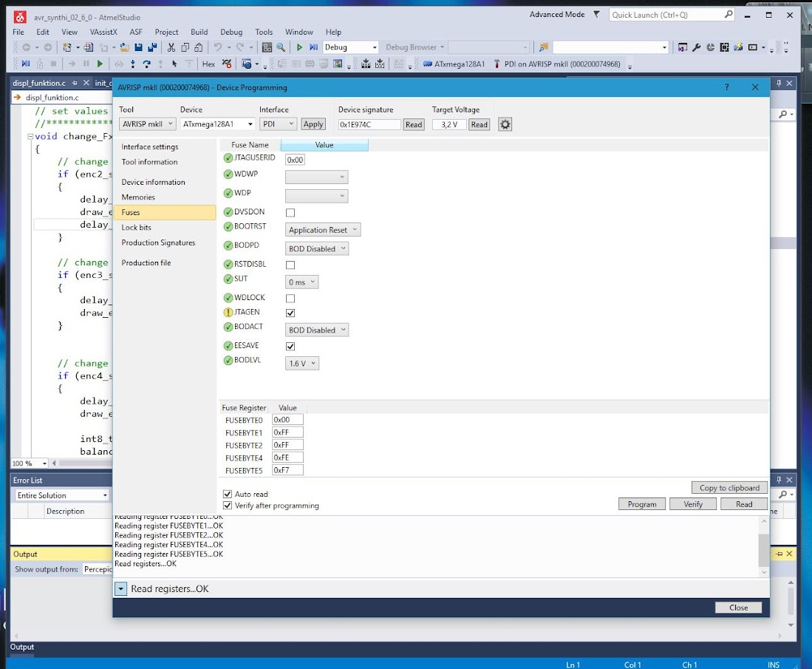
Task: Click the PDI on AVRISP mkII tool button
Action: tap(557, 64)
